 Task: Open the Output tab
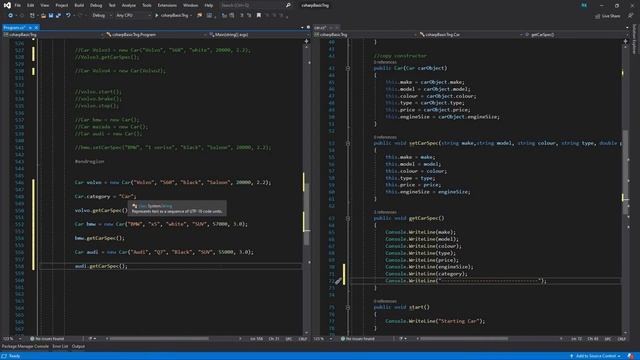(x=78, y=347)
